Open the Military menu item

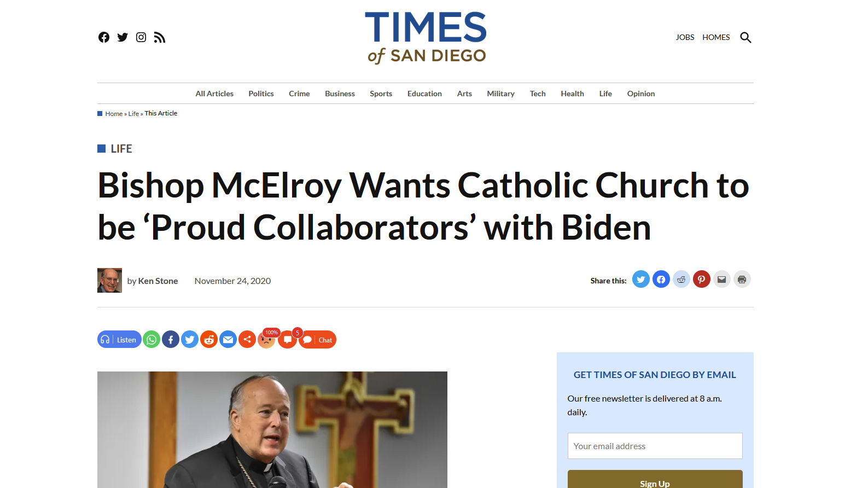[x=500, y=94]
